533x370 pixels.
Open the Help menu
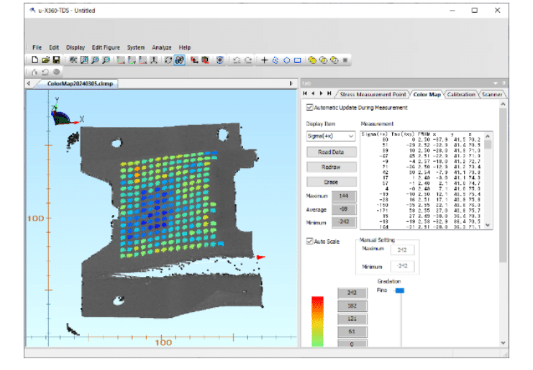(x=185, y=47)
